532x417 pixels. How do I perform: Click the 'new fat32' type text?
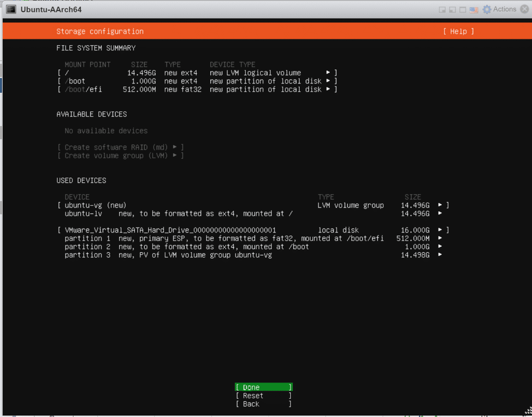click(x=183, y=90)
